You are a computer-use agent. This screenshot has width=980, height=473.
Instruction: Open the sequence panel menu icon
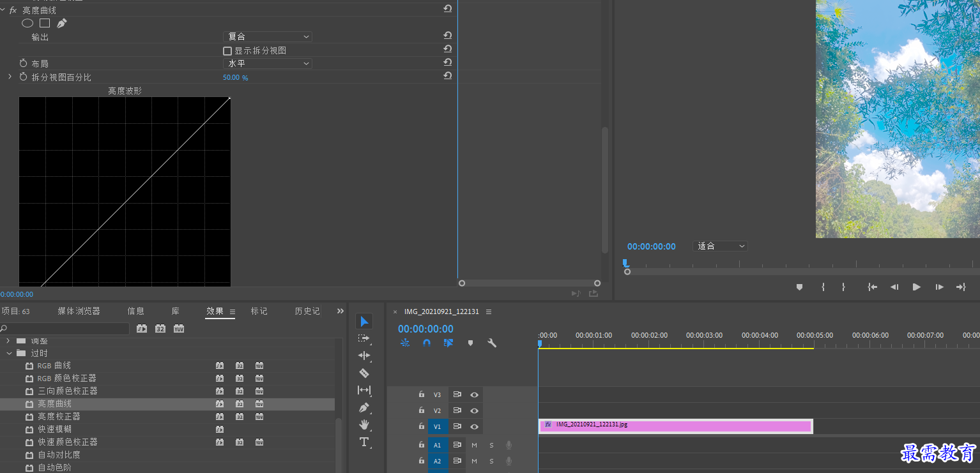click(x=489, y=312)
